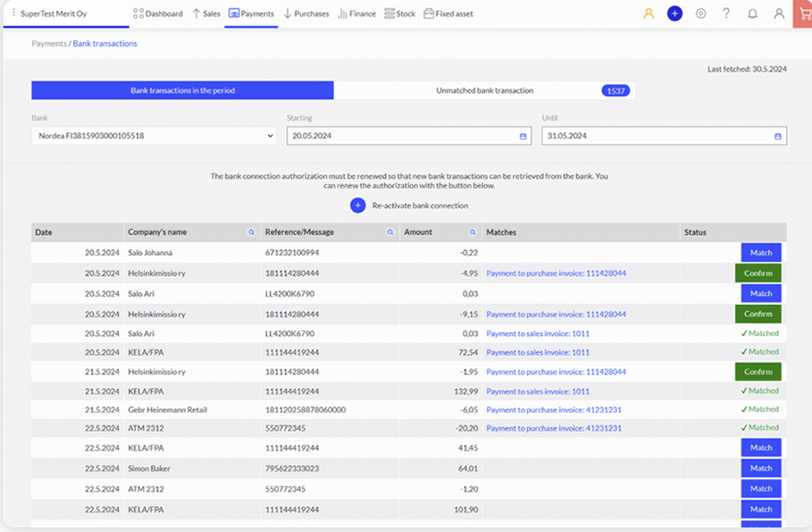812x532 pixels.
Task: Open Payment to purchase invoice: 41231231 link
Action: (553, 410)
